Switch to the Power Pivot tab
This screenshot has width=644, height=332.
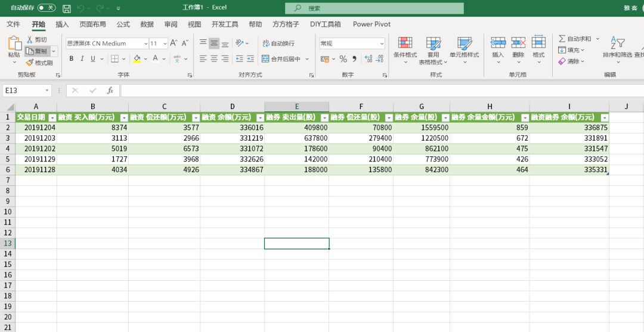coord(371,24)
